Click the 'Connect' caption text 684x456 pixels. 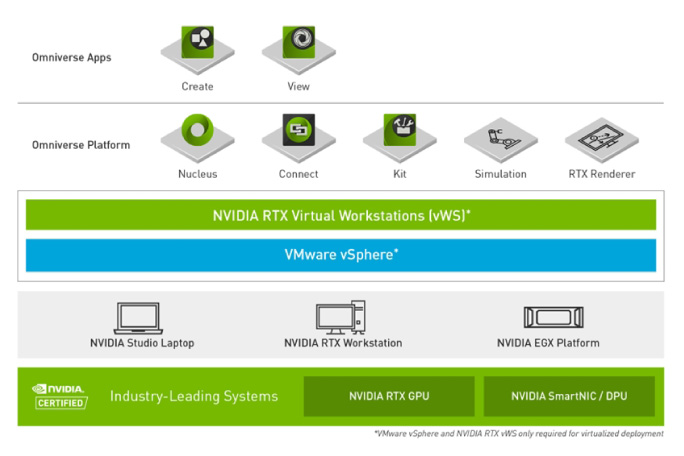299,174
